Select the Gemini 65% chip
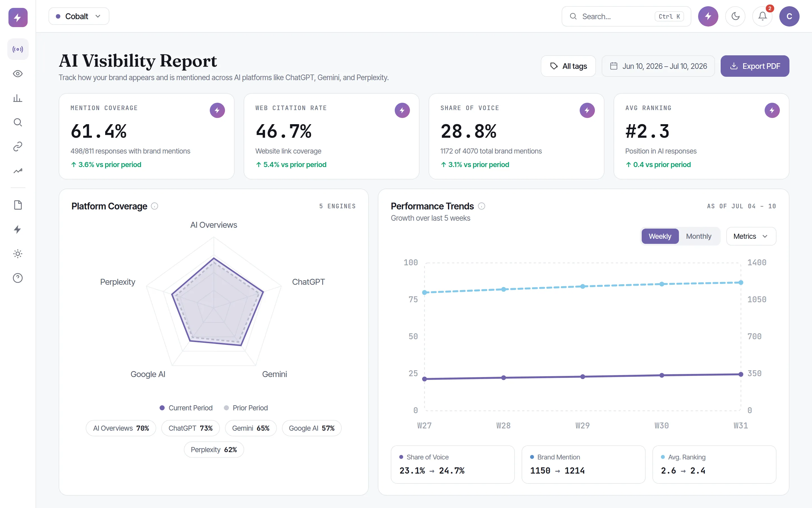The image size is (812, 508). (251, 428)
